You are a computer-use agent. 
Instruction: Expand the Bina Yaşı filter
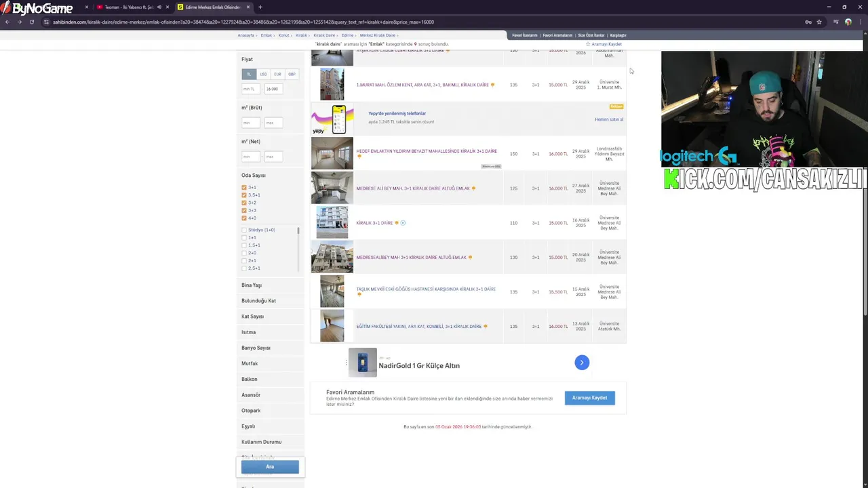[270, 285]
